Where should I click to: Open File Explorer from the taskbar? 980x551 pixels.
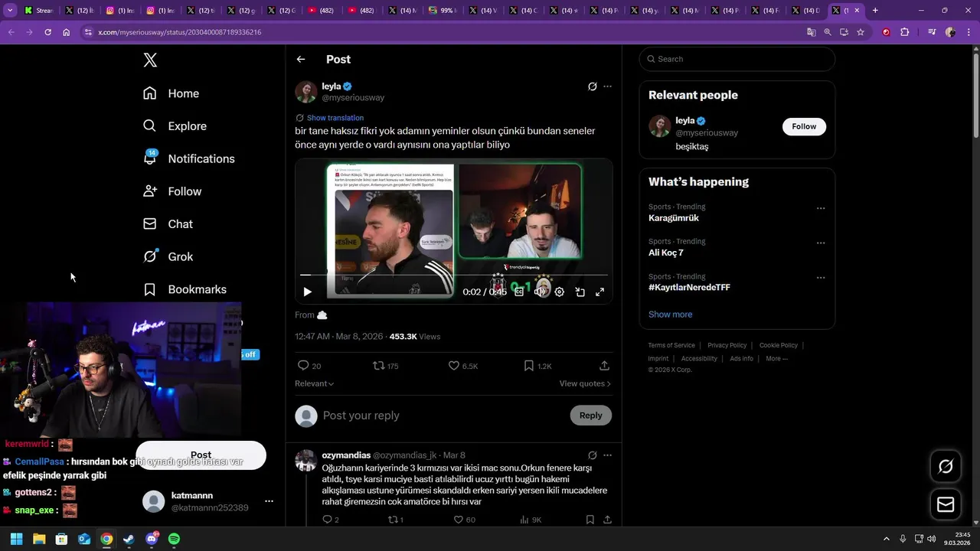pyautogui.click(x=39, y=539)
